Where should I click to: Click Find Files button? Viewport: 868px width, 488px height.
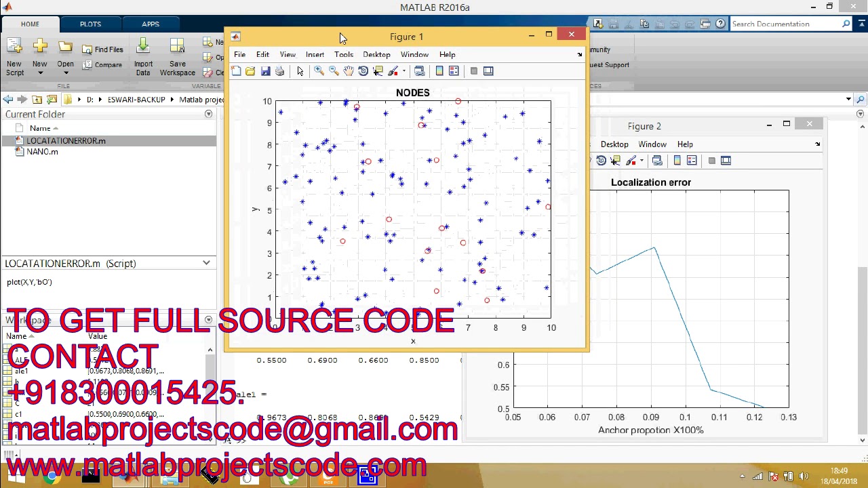pos(102,49)
